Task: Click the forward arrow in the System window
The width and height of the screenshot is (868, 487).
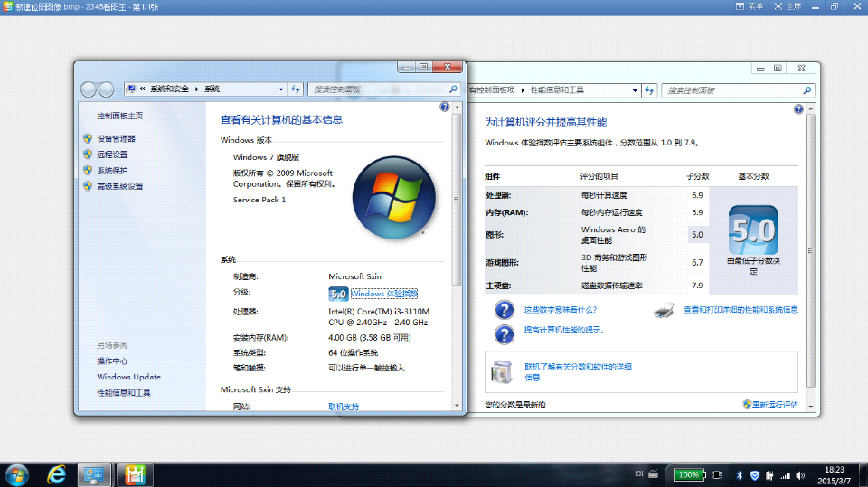Action: point(106,89)
